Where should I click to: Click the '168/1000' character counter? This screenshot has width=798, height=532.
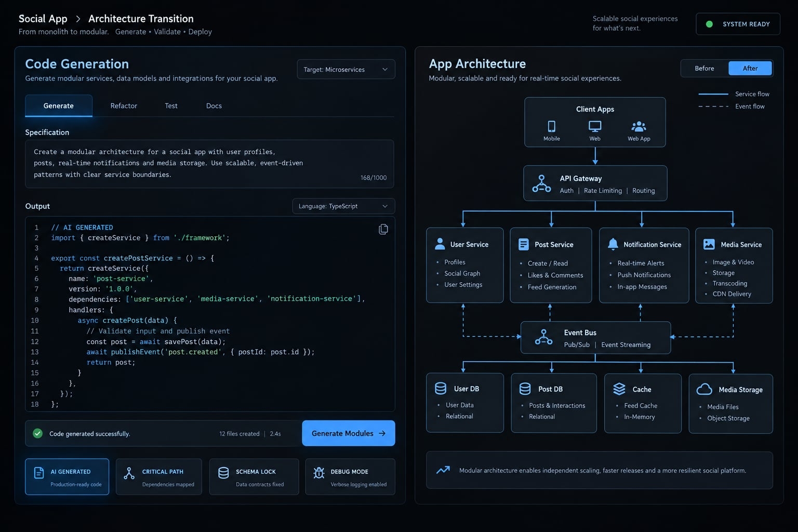coord(374,178)
